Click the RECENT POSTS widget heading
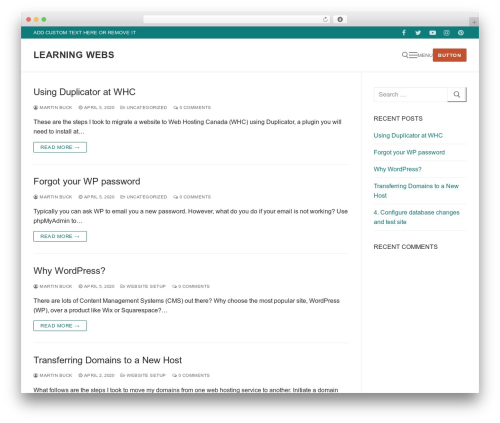 pyautogui.click(x=398, y=119)
